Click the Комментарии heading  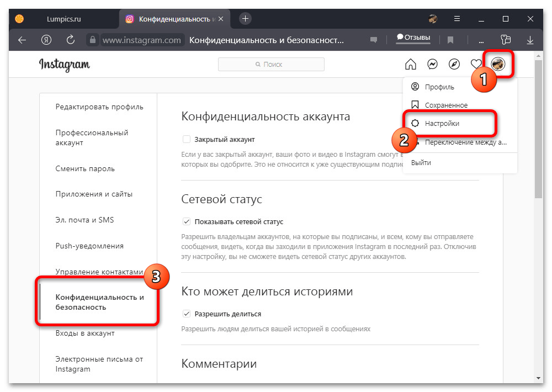[x=219, y=364]
